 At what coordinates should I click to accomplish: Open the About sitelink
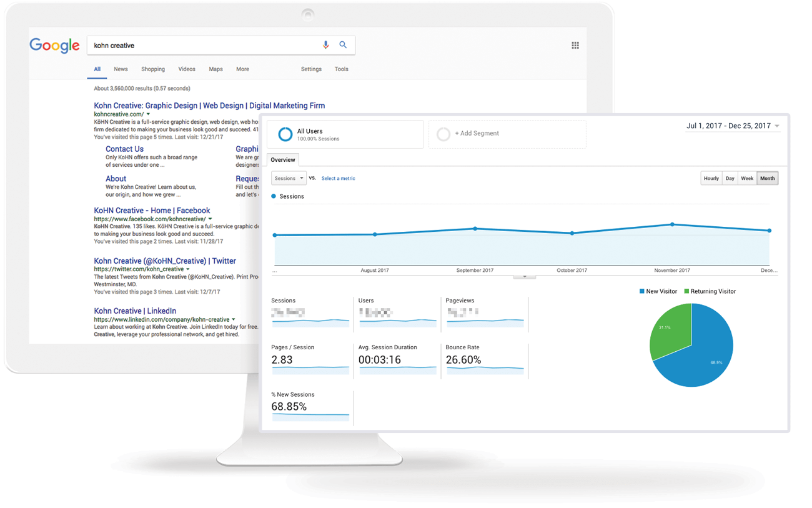(116, 179)
